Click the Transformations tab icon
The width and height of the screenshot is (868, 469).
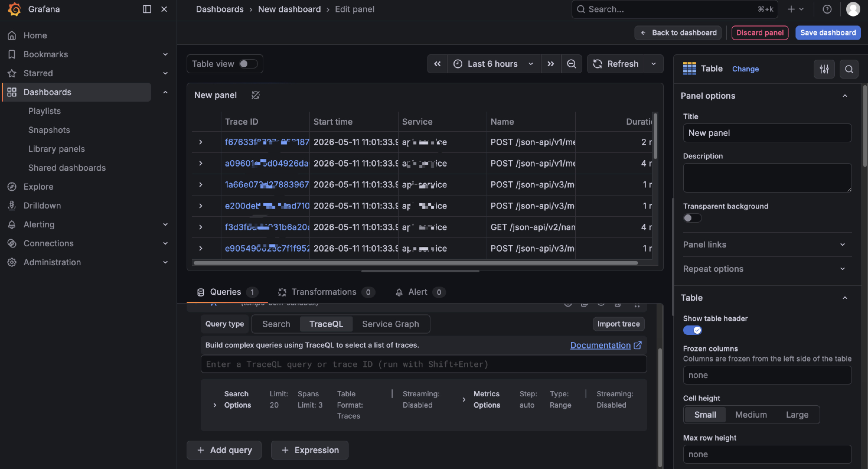[282, 292]
